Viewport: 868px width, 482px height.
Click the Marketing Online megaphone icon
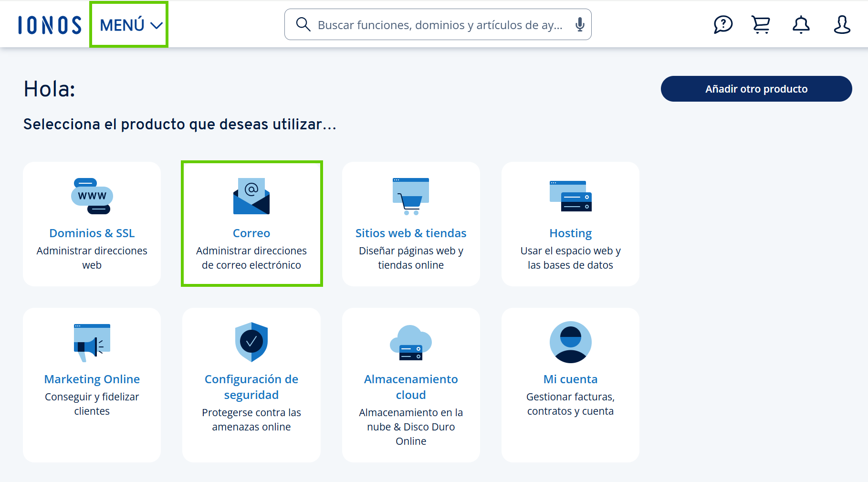[x=92, y=343]
